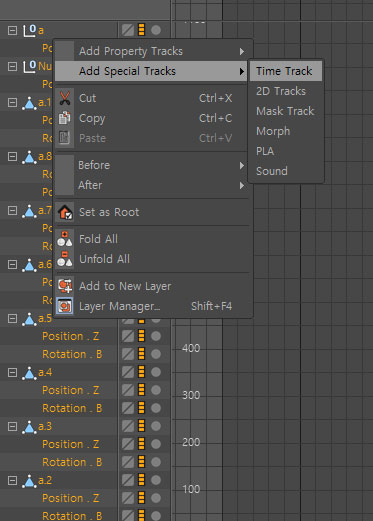Image resolution: width=373 pixels, height=521 pixels.
Task: Collapse the a.1 object tree
Action: tap(12, 102)
